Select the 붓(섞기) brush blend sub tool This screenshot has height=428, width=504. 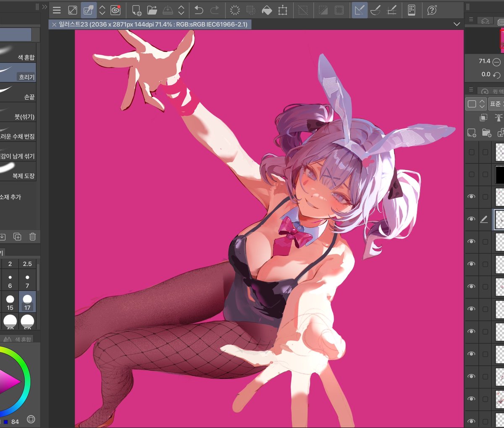click(x=18, y=112)
